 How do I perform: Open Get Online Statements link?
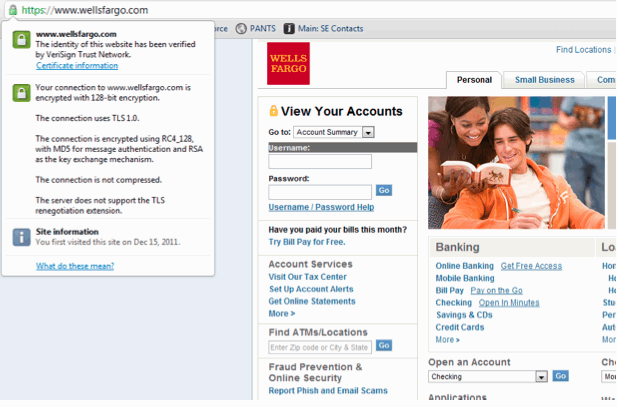[312, 301]
